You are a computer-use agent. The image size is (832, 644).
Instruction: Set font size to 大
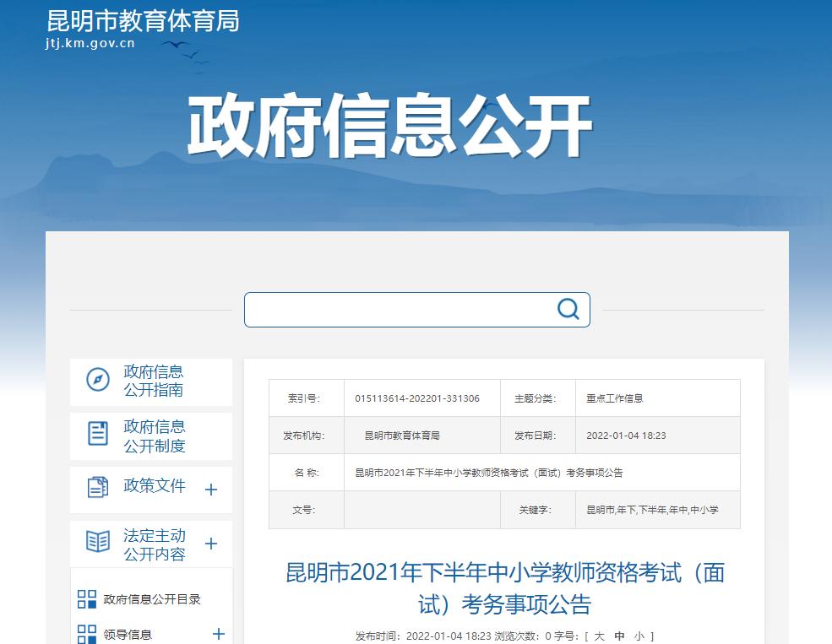tap(600, 636)
